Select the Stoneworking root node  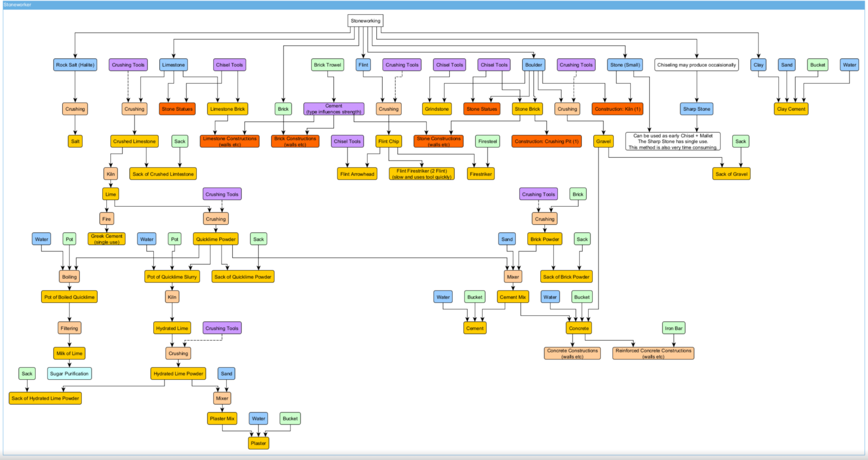point(366,21)
